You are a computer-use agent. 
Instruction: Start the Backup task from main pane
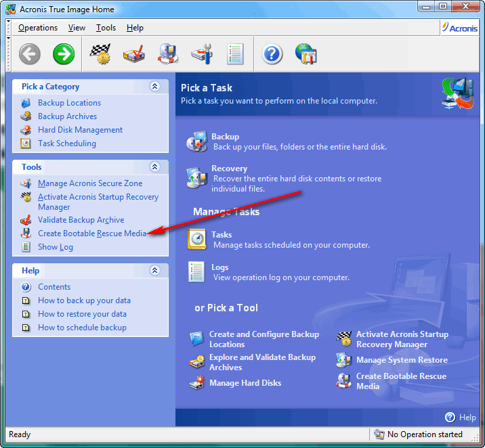(225, 137)
